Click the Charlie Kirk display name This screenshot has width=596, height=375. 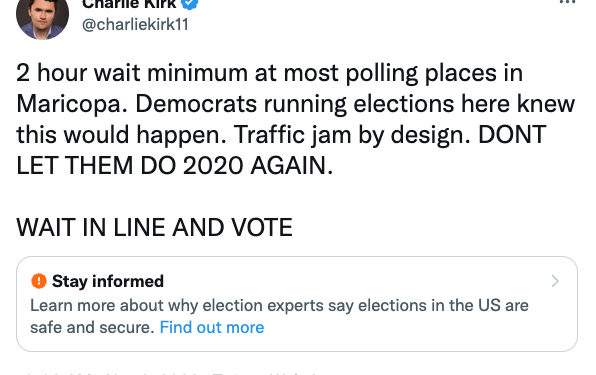tap(129, 4)
